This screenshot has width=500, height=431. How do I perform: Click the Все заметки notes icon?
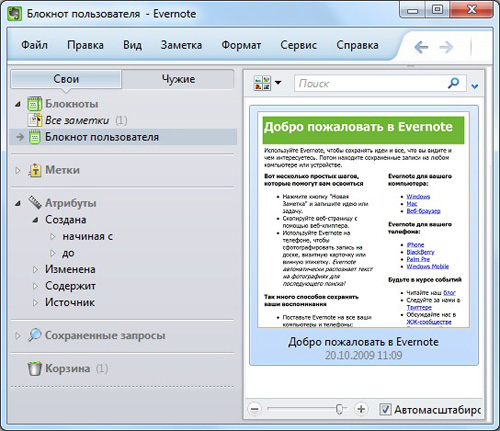click(34, 120)
